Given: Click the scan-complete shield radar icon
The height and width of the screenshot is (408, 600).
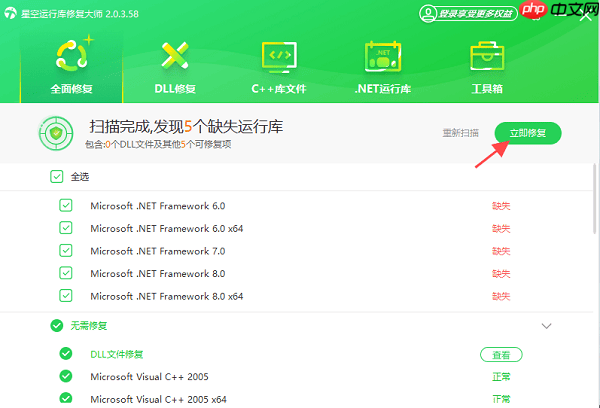Looking at the screenshot, I should click(x=56, y=134).
